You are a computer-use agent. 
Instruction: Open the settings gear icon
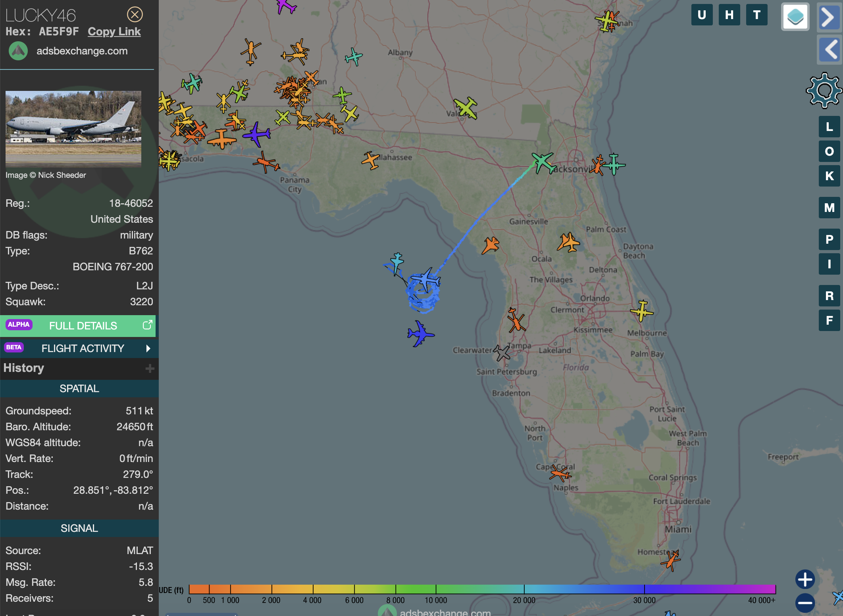pos(824,91)
